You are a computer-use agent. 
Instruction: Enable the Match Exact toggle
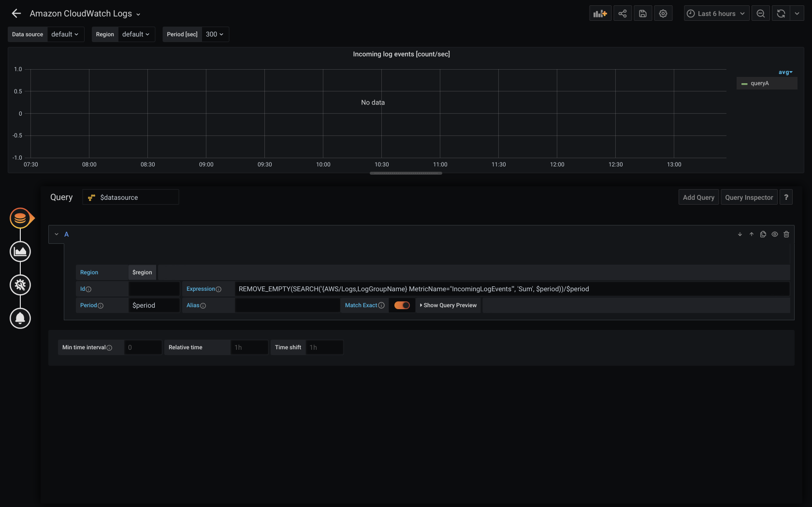(402, 305)
